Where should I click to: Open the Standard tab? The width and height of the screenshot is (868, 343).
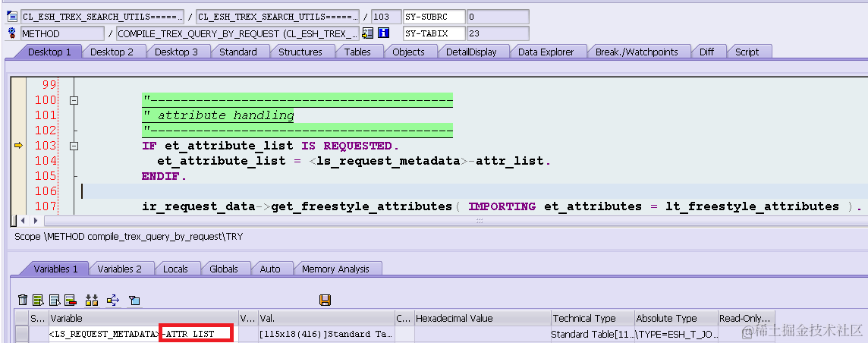[238, 52]
